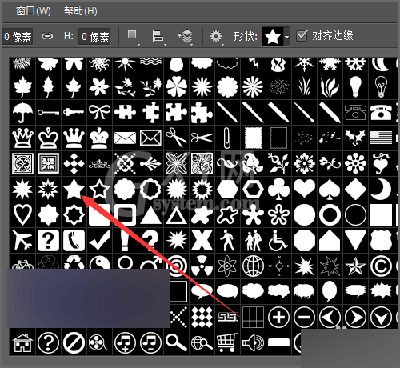Viewport: 400px width, 368px height.
Task: Select the filled lightbulb shape
Action: [x=356, y=87]
